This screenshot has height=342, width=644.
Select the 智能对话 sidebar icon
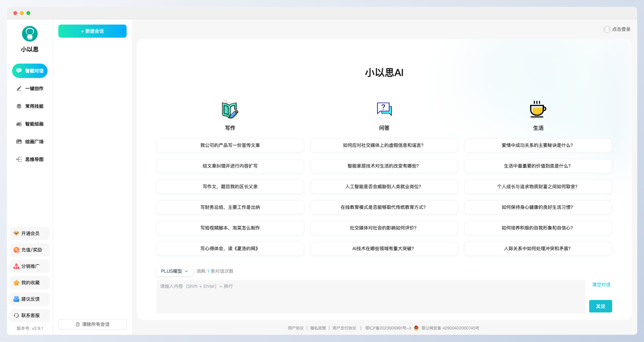[30, 71]
